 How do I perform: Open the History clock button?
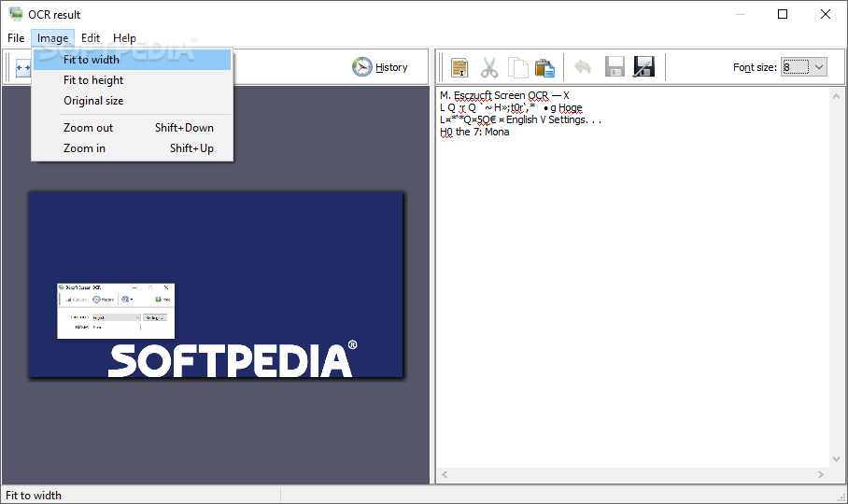[380, 67]
